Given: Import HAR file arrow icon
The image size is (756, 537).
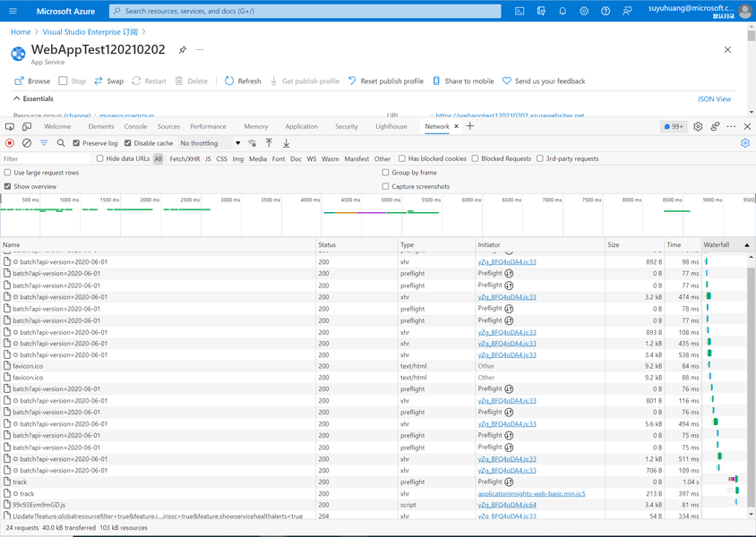Looking at the screenshot, I should tap(269, 143).
